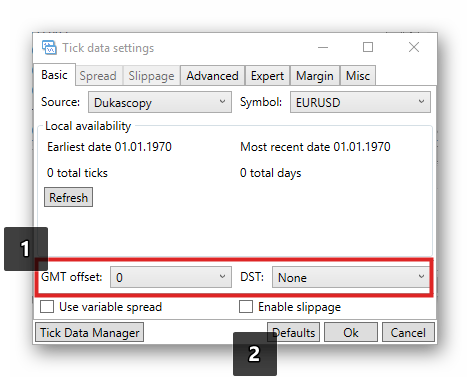Viewport: 470px width, 377px height.
Task: Close the Tick data settings window
Action: tap(414, 47)
